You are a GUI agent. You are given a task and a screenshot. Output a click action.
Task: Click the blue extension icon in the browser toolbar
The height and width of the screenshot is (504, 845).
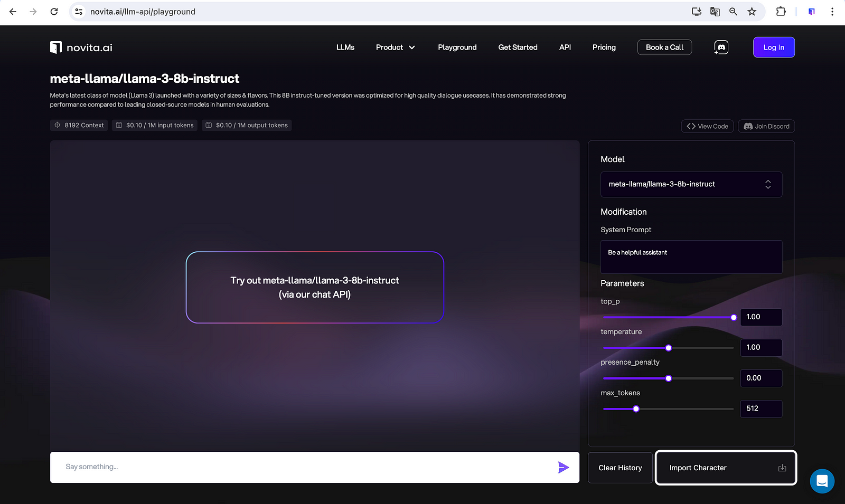(x=812, y=12)
